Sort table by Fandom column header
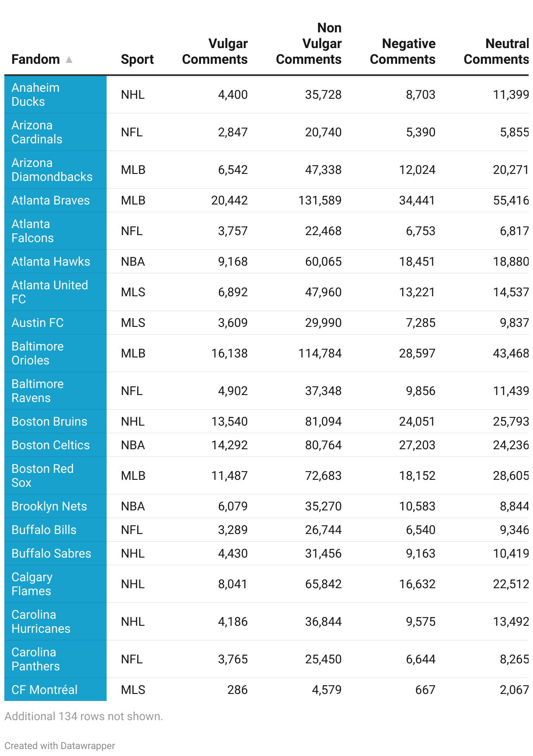Screen dimensions: 533x756 click(36, 59)
